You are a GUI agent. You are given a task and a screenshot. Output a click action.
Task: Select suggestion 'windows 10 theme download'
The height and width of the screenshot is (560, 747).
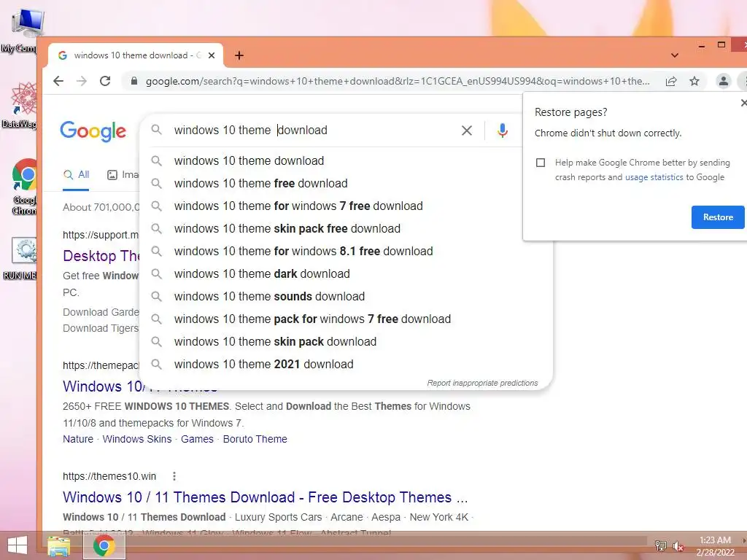point(347,161)
